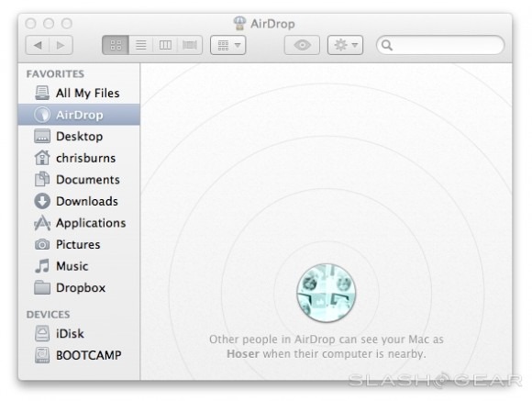Open the item arrangement dropdown
The image size is (532, 401).
pos(228,45)
